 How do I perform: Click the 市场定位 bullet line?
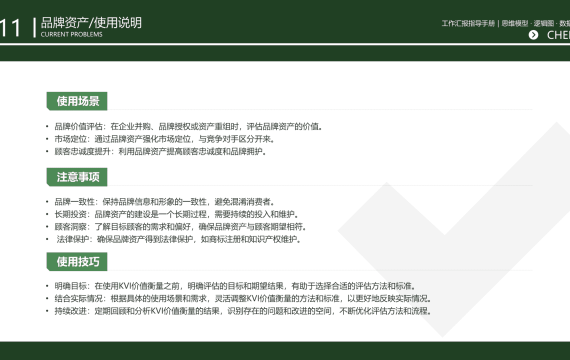tap(161, 139)
